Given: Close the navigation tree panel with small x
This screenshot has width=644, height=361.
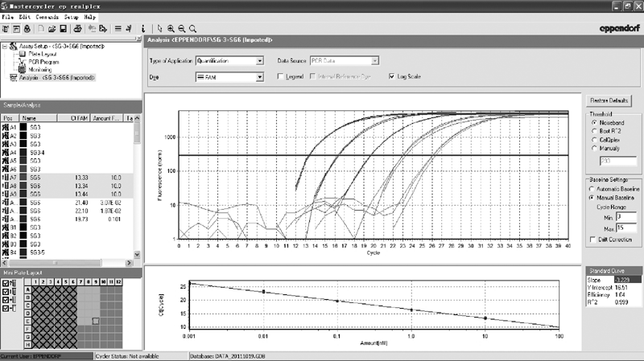Looking at the screenshot, I should [138, 39].
